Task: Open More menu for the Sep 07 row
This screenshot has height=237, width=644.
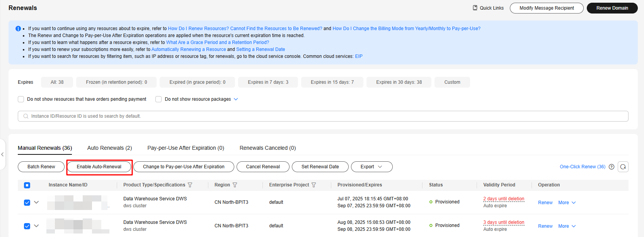Action: 567,203
